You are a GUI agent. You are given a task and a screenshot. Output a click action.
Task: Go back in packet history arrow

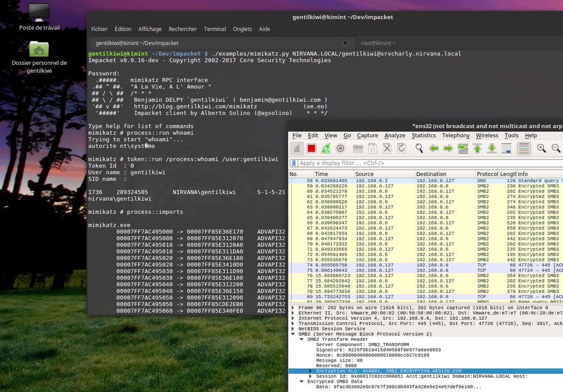click(x=434, y=148)
